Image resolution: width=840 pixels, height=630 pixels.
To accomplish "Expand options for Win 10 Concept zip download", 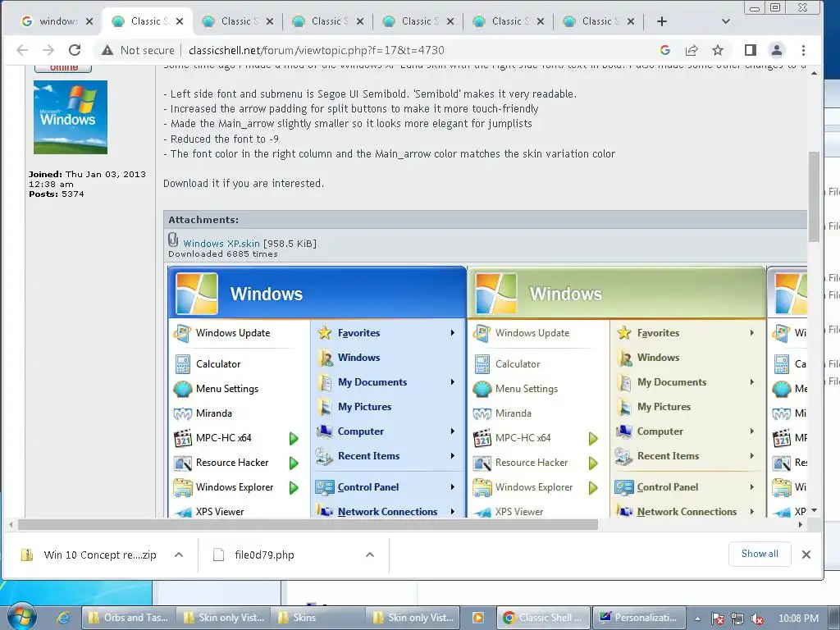I will pyautogui.click(x=179, y=555).
